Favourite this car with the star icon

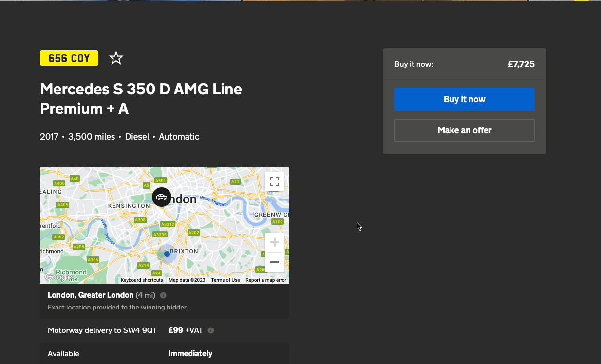(116, 58)
